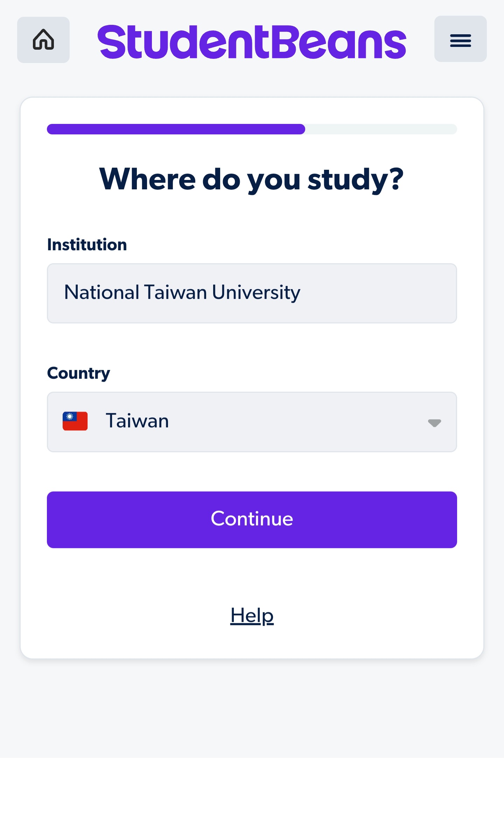The height and width of the screenshot is (813, 504).
Task: Click the empty right side of Institution field
Action: point(385,293)
